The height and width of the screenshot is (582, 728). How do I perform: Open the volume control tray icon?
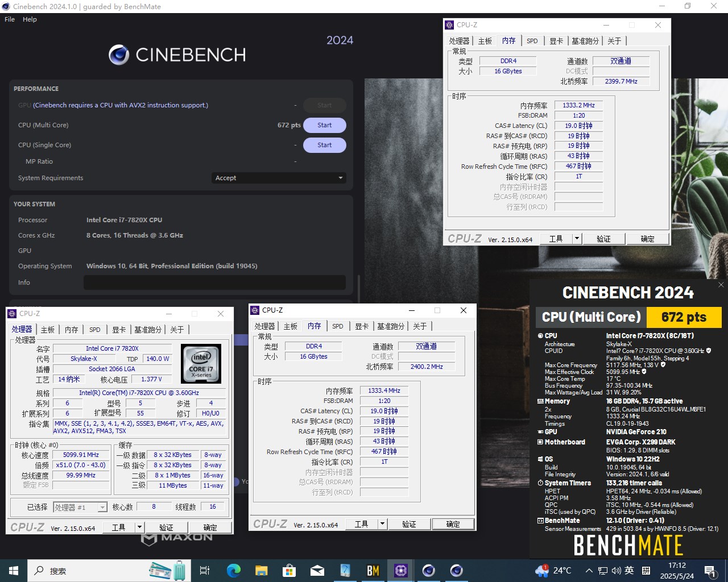(616, 571)
